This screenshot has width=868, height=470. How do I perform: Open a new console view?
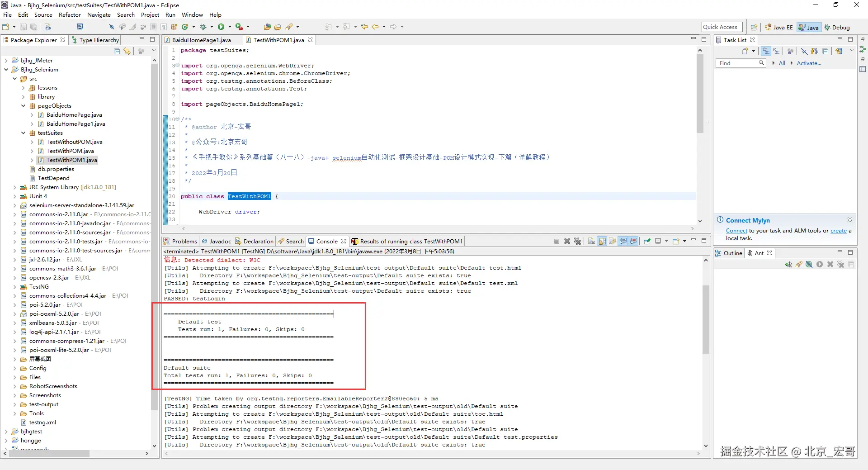(x=676, y=241)
